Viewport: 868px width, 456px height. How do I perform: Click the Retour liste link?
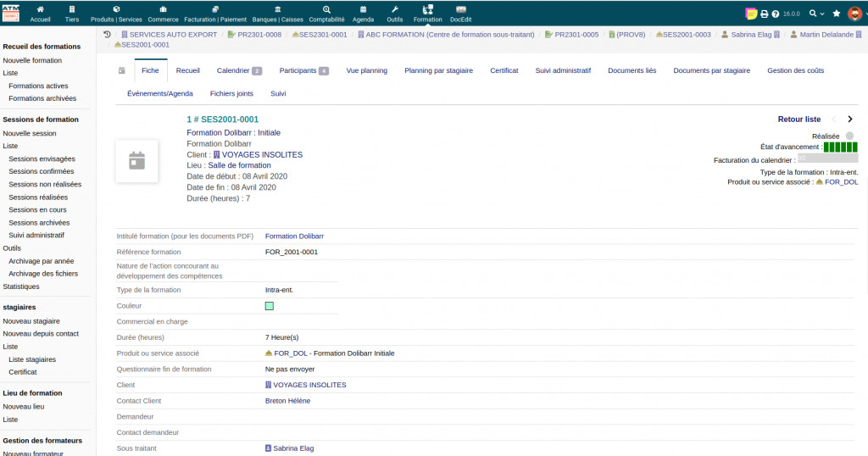coord(798,120)
